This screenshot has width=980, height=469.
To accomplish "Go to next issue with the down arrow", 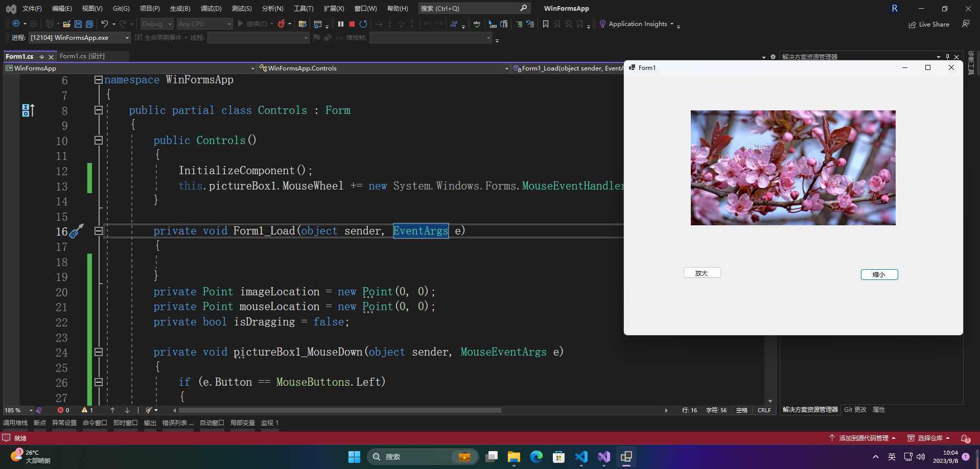I will pos(127,410).
